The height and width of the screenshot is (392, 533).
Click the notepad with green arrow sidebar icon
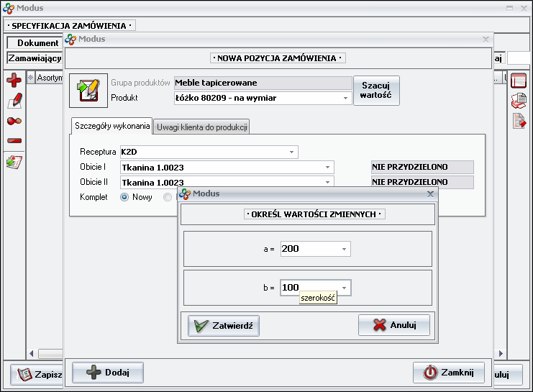pyautogui.click(x=14, y=162)
